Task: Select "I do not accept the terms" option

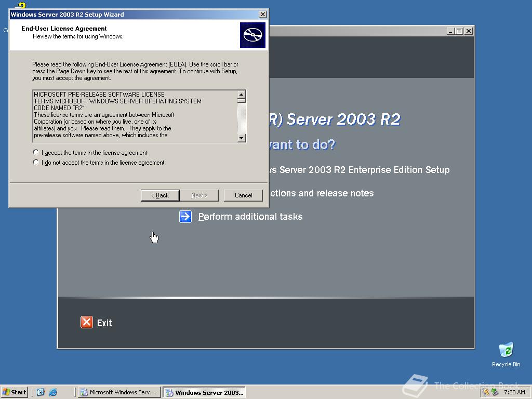Action: [36, 162]
